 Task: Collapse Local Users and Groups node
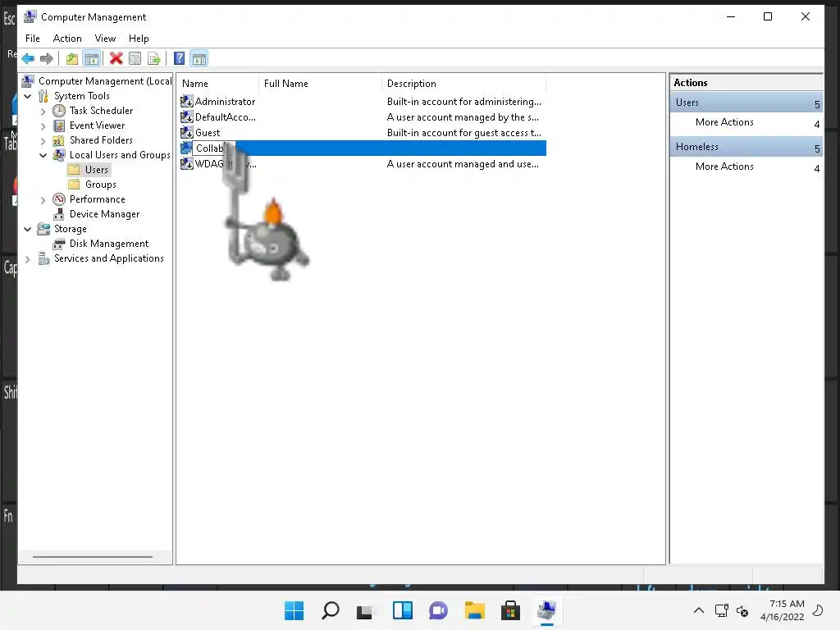pyautogui.click(x=43, y=155)
